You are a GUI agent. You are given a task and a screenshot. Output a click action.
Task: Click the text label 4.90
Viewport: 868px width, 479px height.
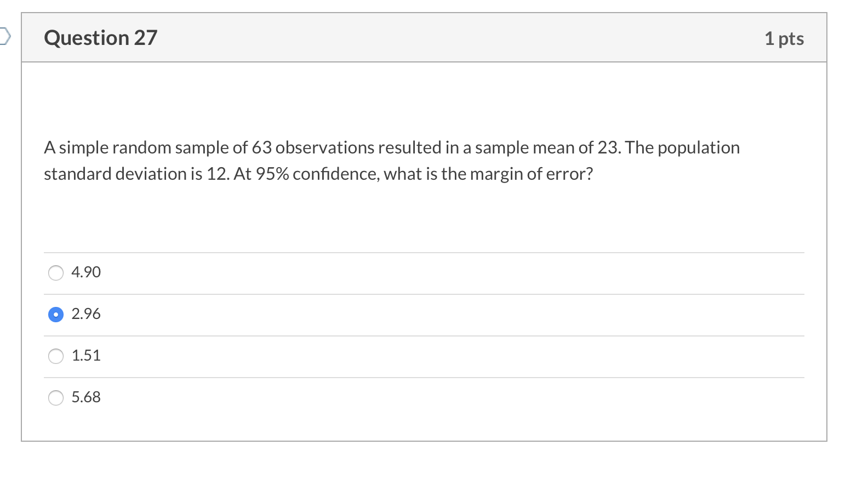coord(85,272)
